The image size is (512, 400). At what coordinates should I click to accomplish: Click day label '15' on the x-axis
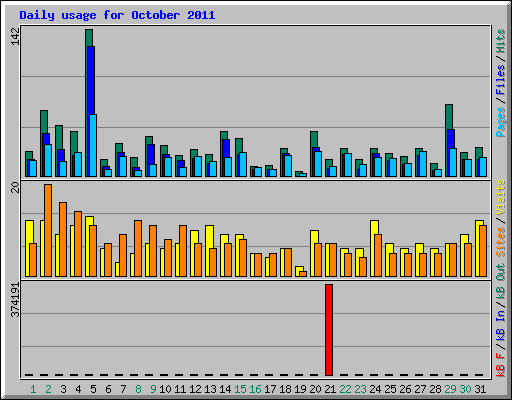tap(240, 389)
